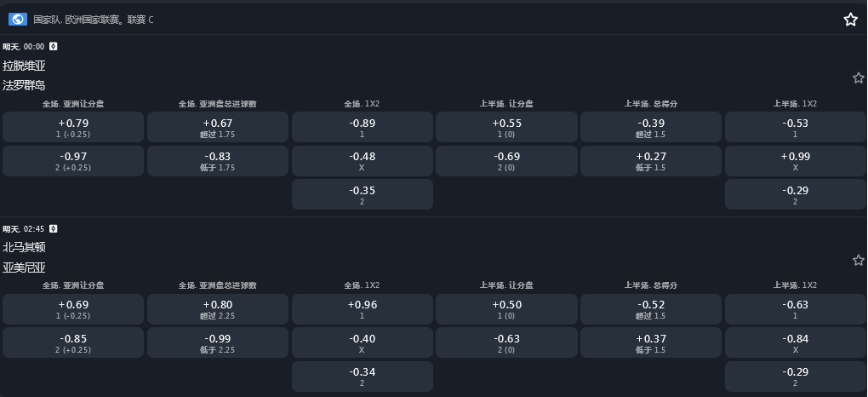
Task: Select the -0.83 低于 1.75 odds
Action: click(218, 161)
